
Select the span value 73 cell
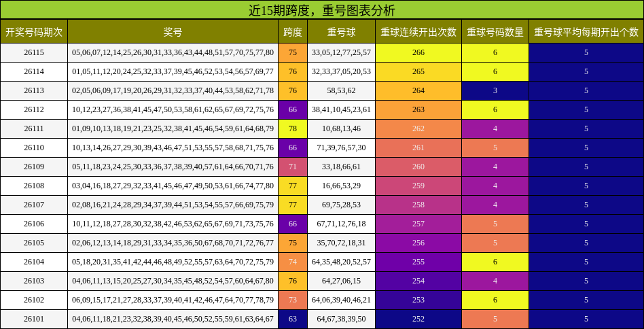pos(293,300)
